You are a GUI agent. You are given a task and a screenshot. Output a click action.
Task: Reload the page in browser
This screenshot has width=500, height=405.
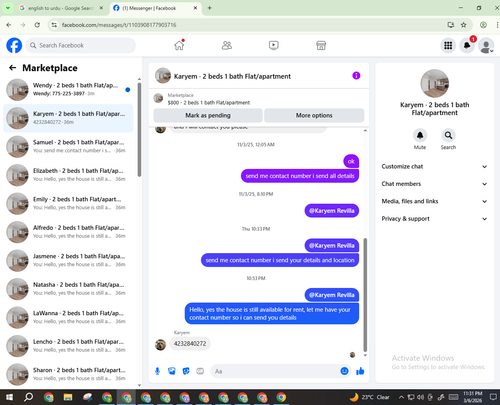pyautogui.click(x=37, y=25)
